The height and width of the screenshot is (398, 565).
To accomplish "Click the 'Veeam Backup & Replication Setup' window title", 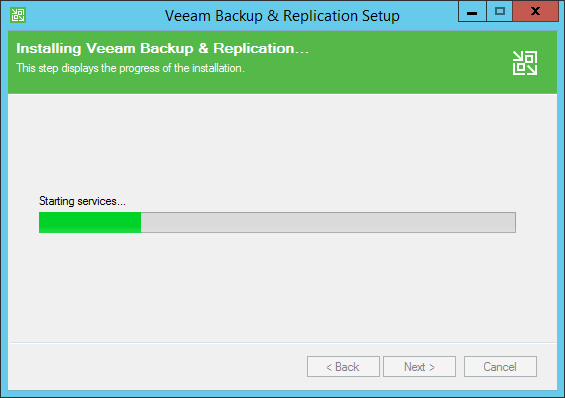I will (x=282, y=16).
